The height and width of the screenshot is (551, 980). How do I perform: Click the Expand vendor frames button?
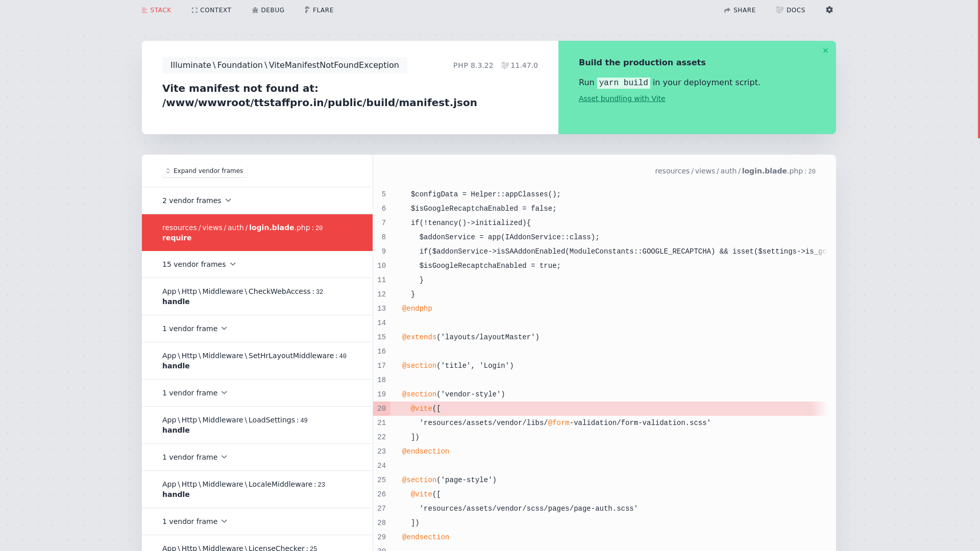point(205,171)
